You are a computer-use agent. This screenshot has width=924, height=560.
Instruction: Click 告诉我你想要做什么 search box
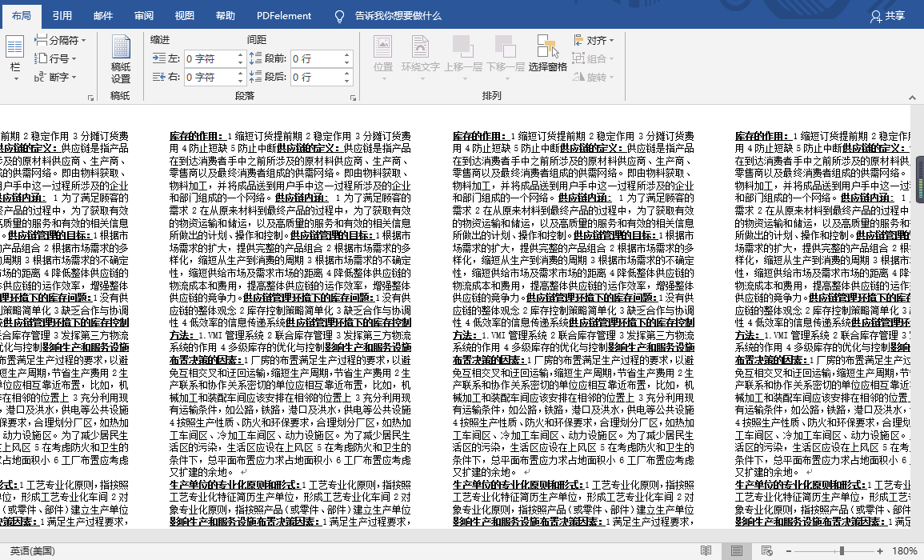398,15
